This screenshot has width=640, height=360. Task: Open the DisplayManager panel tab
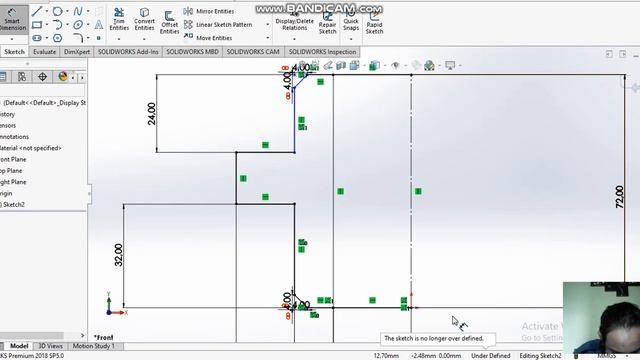click(62, 77)
